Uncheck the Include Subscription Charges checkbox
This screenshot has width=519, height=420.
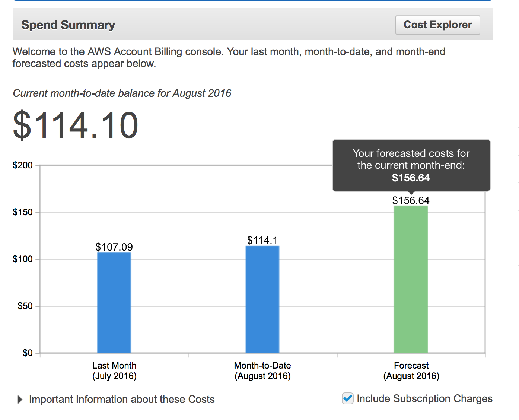(x=348, y=398)
